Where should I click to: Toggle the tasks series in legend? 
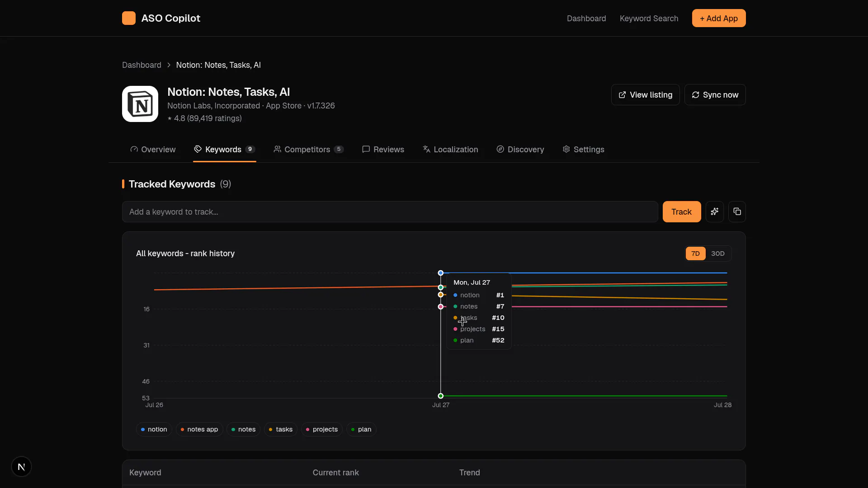tap(281, 429)
